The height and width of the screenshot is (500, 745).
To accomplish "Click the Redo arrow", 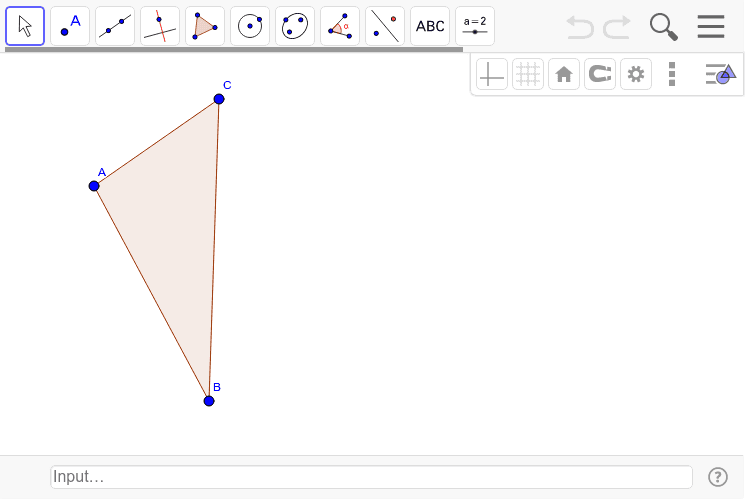I will [x=617, y=27].
